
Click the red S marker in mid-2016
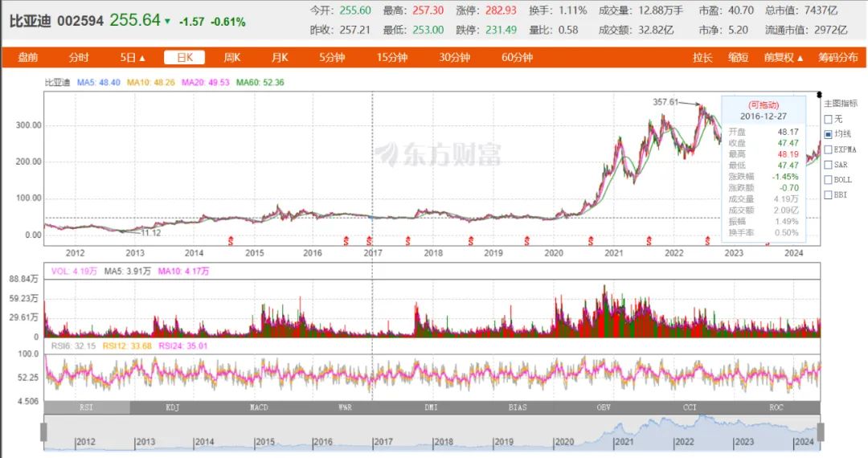click(346, 240)
